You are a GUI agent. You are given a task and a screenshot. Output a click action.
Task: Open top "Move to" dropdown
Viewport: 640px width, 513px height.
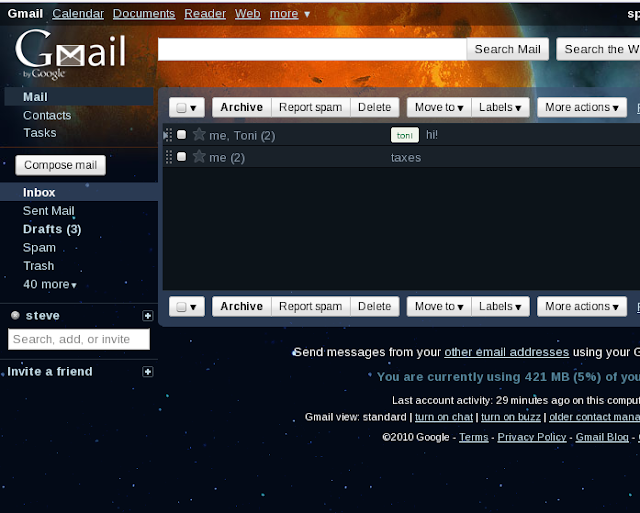click(x=439, y=107)
